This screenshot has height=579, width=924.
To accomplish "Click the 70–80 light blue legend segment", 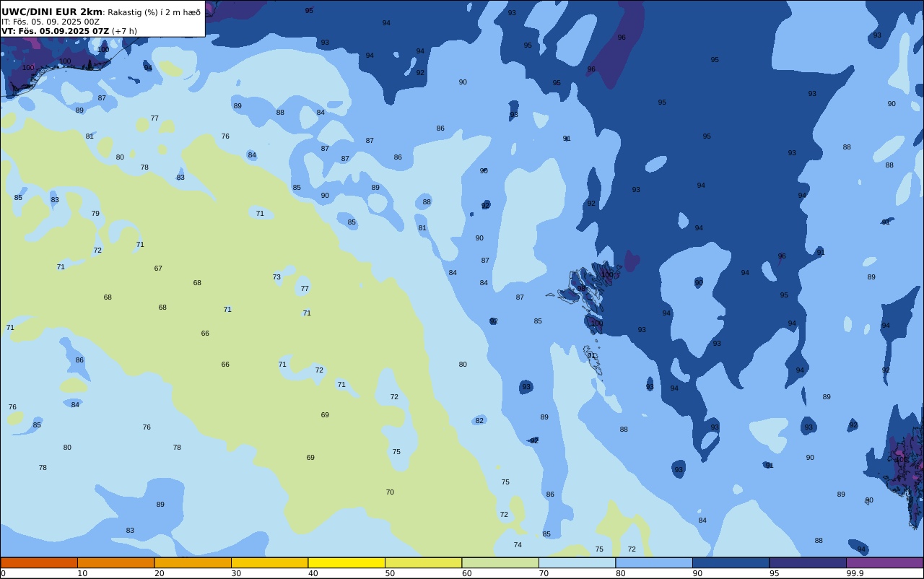I will coord(577,562).
